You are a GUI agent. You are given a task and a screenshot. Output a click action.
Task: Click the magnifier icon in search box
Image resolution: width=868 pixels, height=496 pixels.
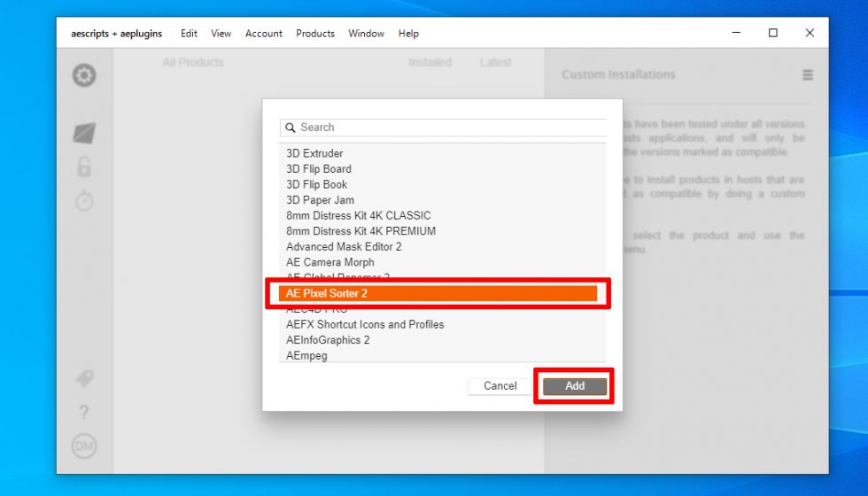291,128
